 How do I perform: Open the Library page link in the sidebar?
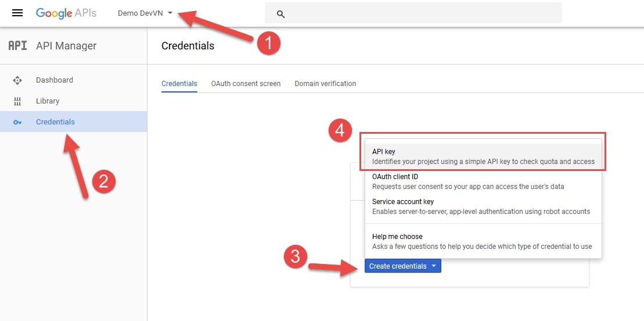pos(48,101)
